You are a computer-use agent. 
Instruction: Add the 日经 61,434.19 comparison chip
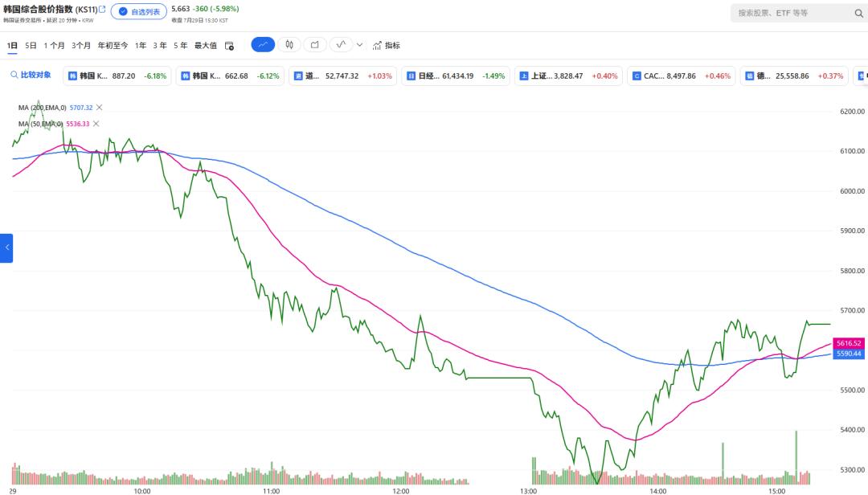pos(457,76)
